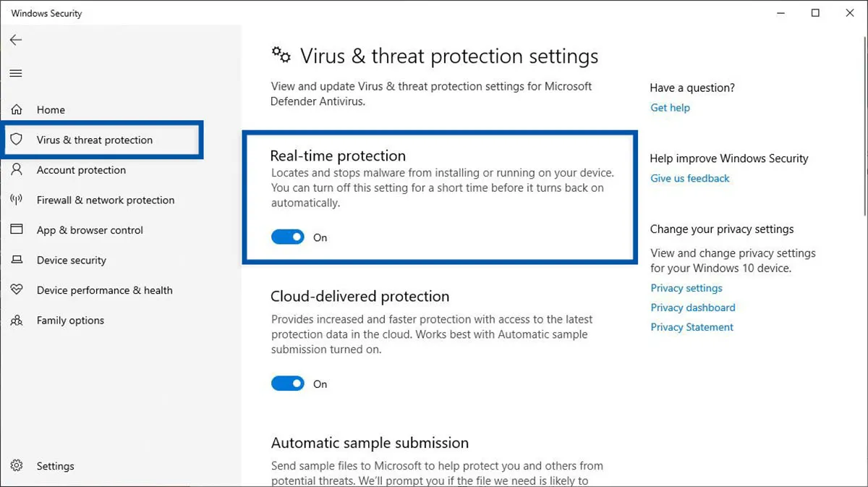Click the Account protection person icon
This screenshot has height=487, width=868.
coord(17,170)
